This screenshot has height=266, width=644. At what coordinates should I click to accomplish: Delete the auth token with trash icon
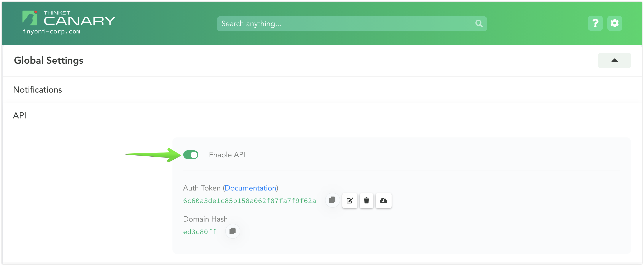click(366, 200)
